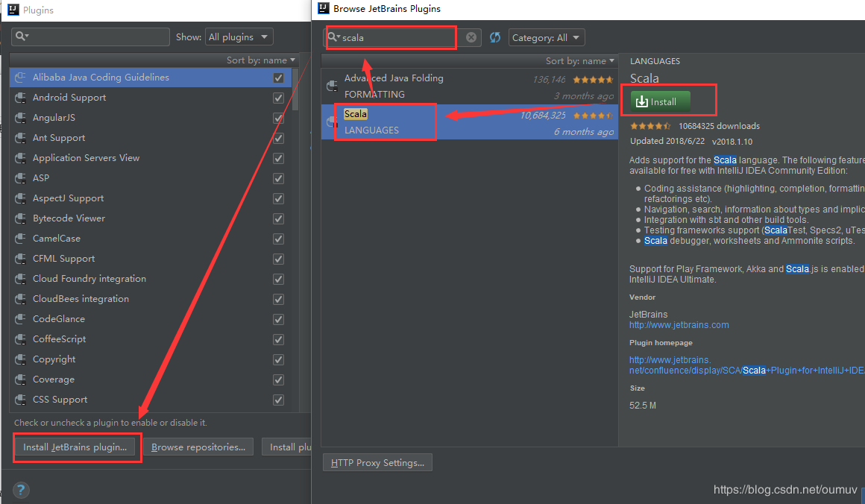Reload plugin list with the refresh icon
The height and width of the screenshot is (504, 865).
click(x=495, y=37)
